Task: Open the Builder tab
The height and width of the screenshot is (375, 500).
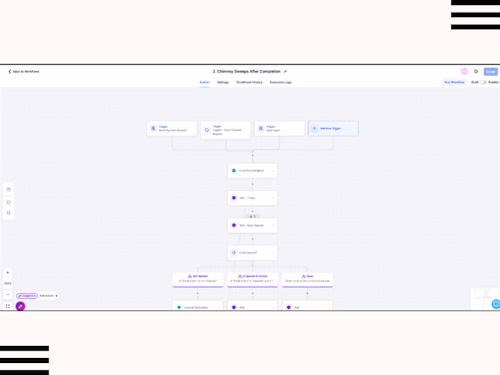Action: pos(204,82)
